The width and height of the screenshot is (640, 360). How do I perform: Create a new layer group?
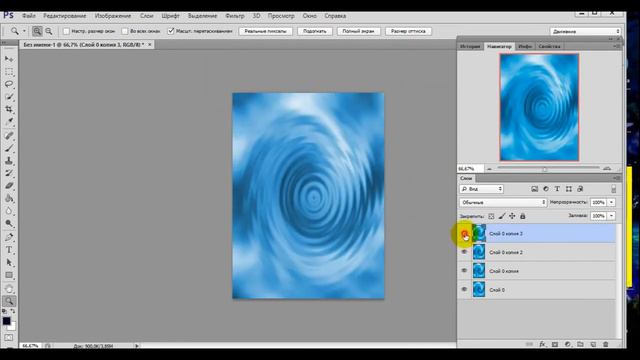pyautogui.click(x=580, y=344)
